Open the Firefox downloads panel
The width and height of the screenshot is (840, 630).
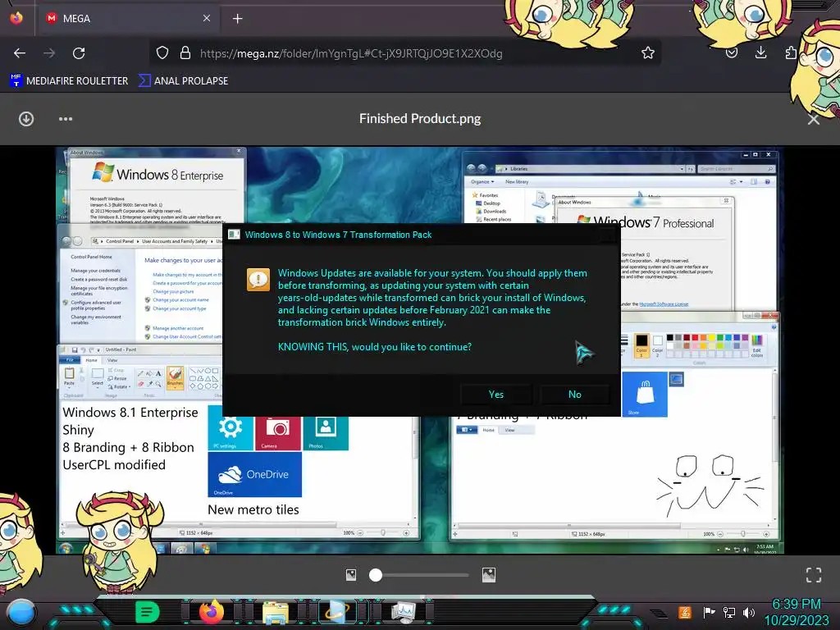(x=760, y=52)
